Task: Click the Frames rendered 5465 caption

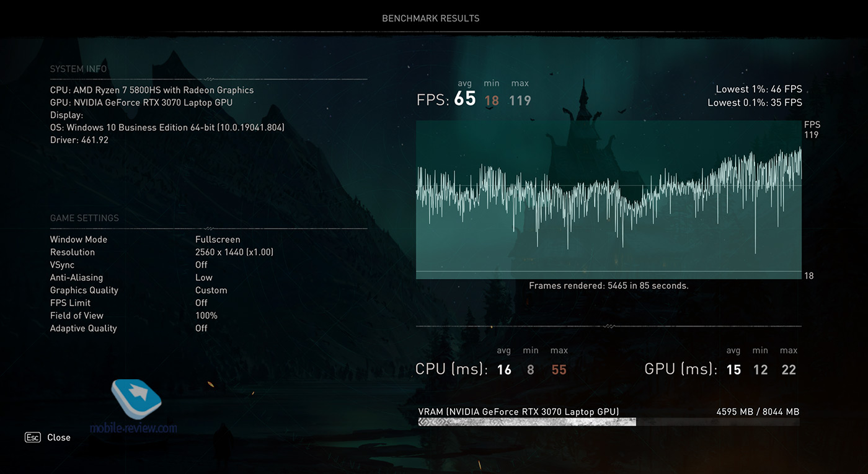Action: (x=609, y=286)
